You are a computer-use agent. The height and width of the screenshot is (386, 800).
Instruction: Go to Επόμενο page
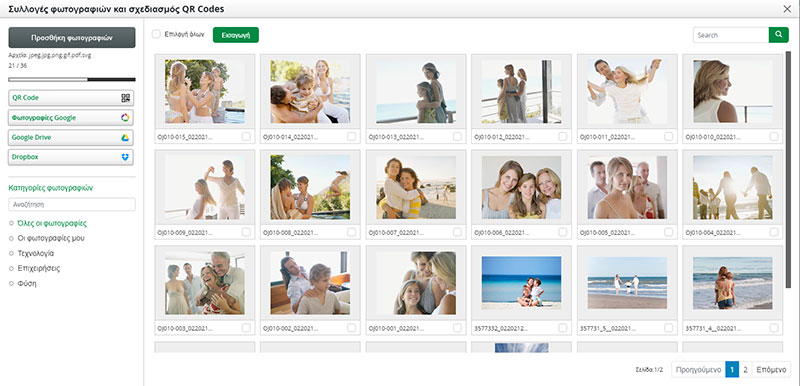point(771,369)
